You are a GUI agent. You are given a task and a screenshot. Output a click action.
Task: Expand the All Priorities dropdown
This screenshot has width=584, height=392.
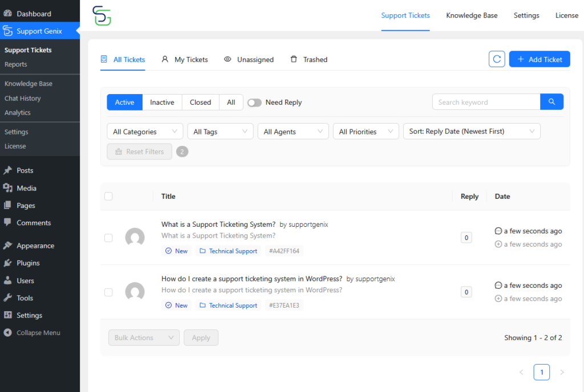tap(366, 132)
